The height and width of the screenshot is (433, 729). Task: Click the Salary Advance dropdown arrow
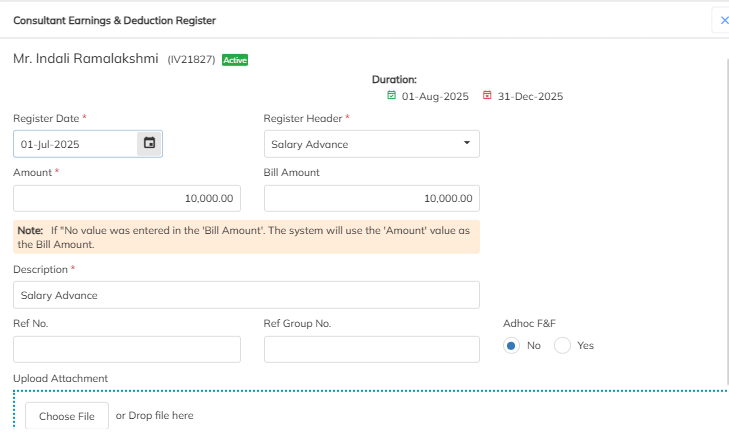tap(467, 143)
